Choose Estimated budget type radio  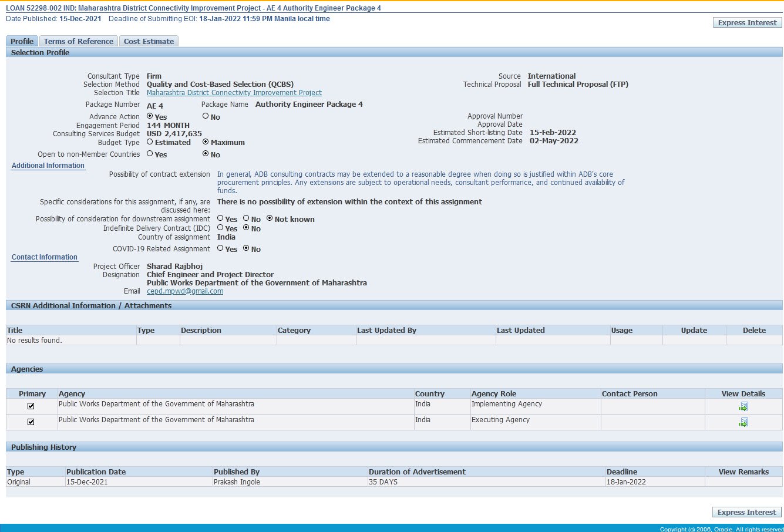point(150,142)
